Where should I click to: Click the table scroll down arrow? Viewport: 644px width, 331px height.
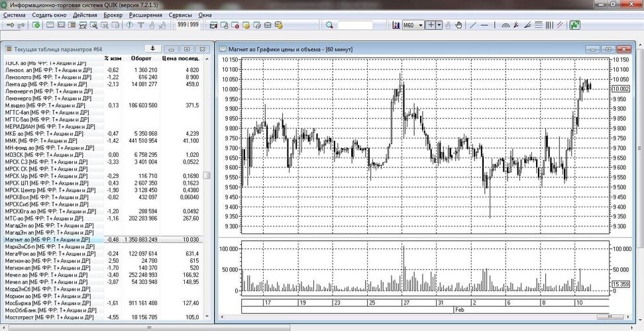[x=207, y=316]
